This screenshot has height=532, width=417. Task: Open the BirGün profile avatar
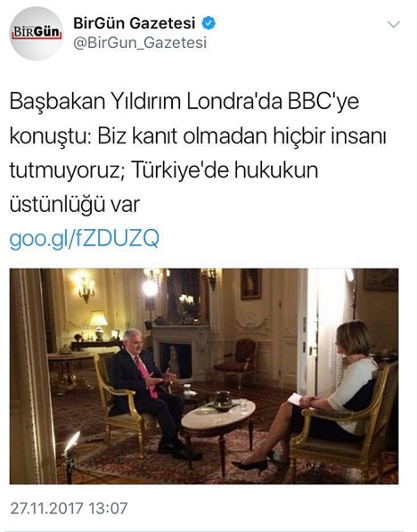coord(36,33)
